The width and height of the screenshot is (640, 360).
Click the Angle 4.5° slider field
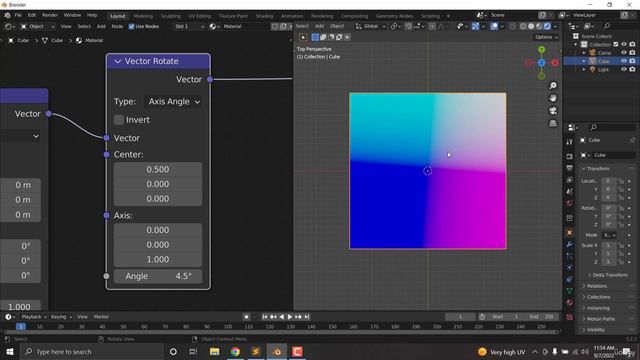click(158, 276)
